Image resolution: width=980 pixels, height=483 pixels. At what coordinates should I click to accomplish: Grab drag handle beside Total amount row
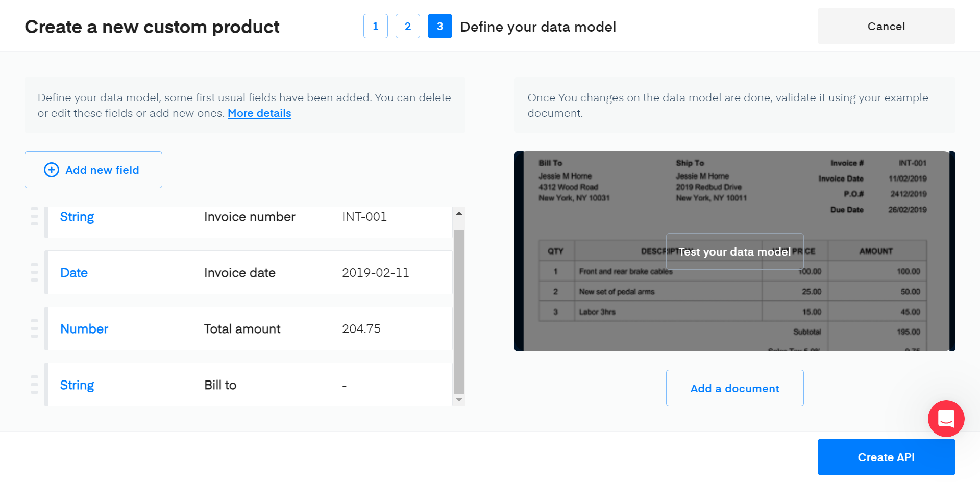34,328
